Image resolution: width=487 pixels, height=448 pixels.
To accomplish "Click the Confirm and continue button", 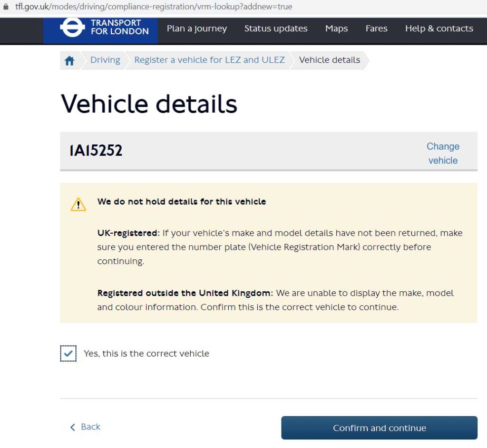I will 379,428.
